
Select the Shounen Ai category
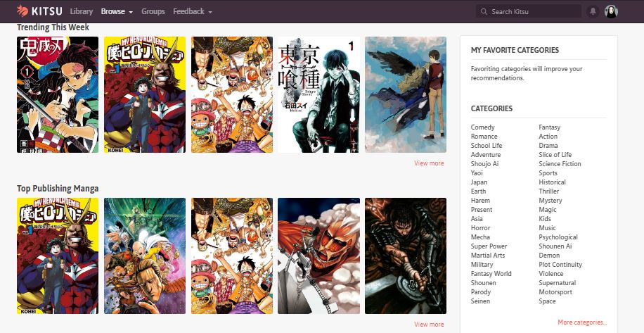click(555, 246)
